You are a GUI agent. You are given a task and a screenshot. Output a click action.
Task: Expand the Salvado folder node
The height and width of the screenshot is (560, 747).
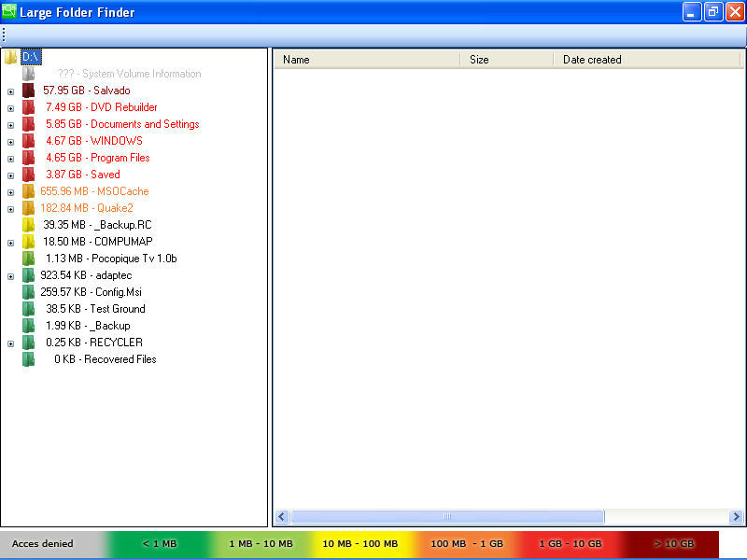coord(11,91)
